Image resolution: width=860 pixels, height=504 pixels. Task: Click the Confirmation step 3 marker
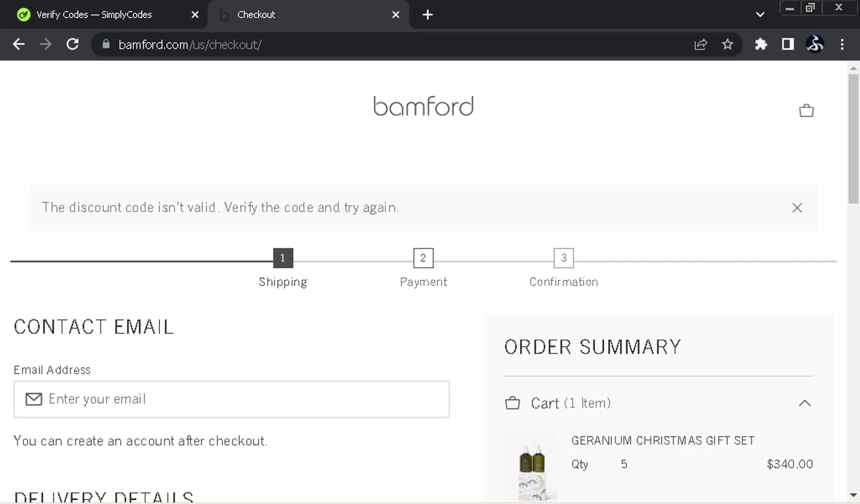[564, 258]
